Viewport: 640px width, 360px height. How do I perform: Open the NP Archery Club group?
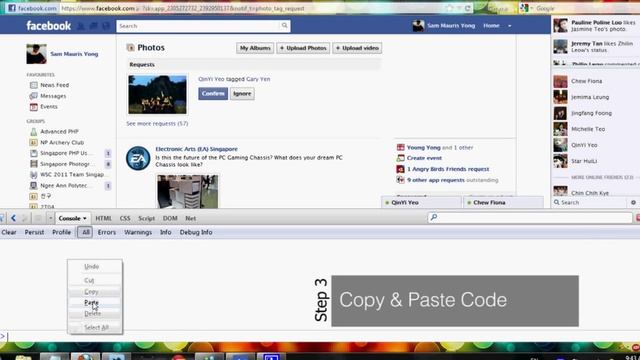pyautogui.click(x=62, y=142)
